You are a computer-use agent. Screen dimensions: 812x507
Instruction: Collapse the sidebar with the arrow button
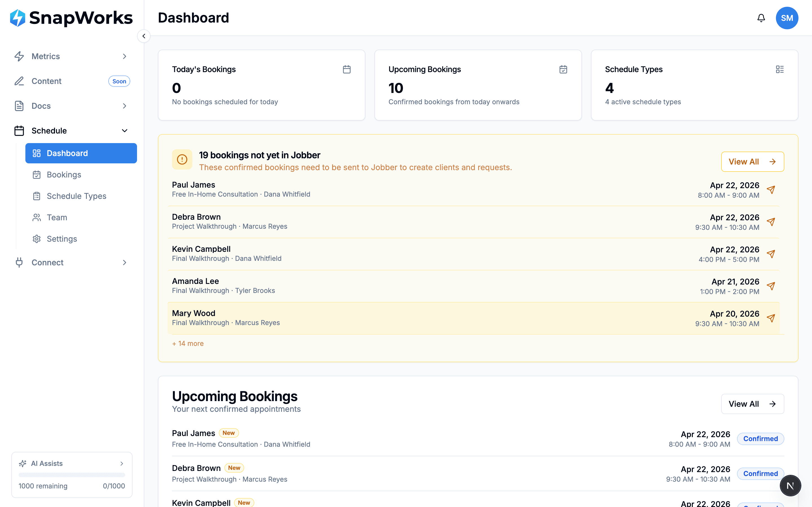point(144,36)
